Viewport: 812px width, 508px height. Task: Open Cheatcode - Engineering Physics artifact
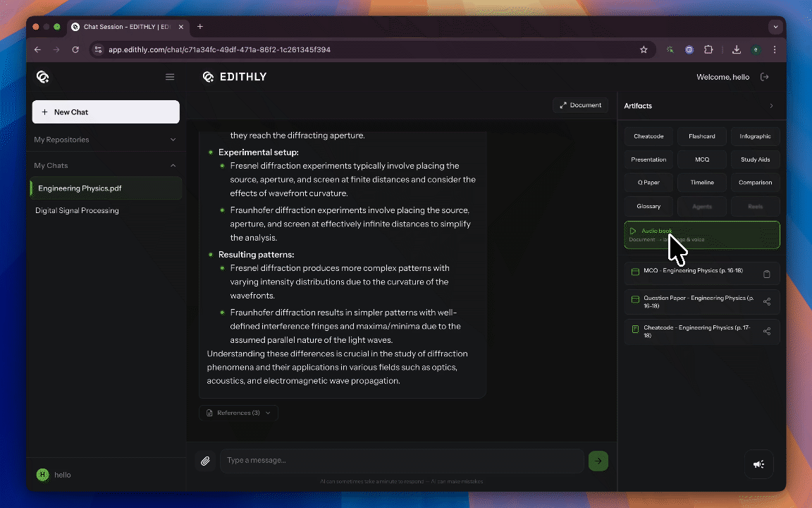pos(702,331)
